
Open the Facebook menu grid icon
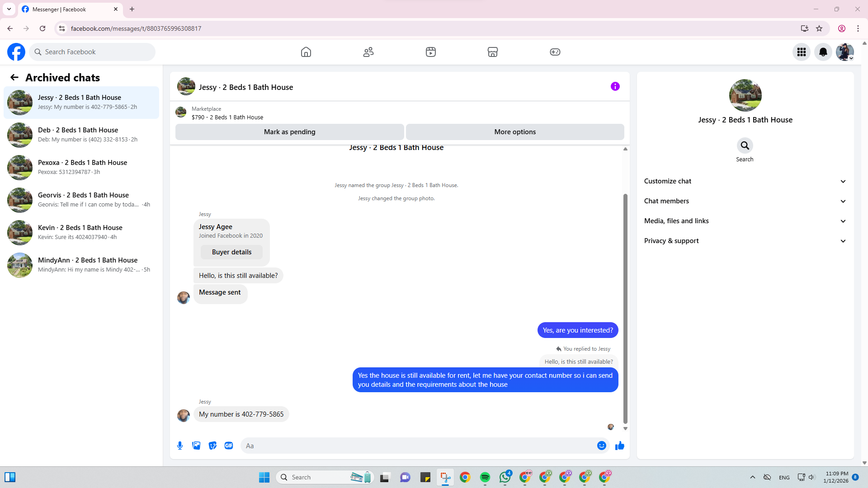point(801,52)
